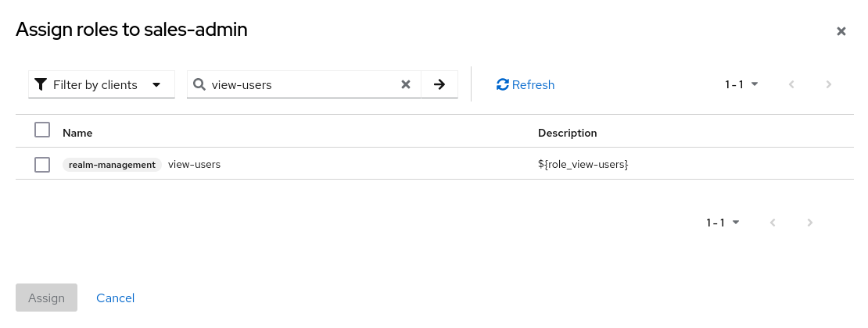Click the search magnifier icon

(x=199, y=84)
